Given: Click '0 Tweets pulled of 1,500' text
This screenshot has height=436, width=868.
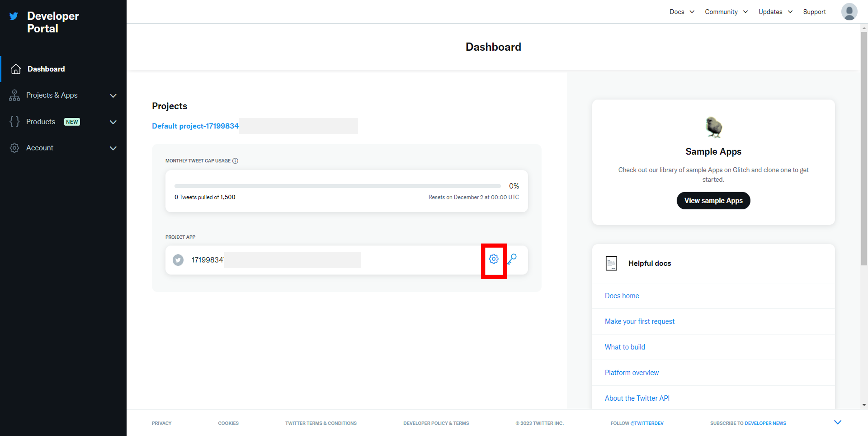Looking at the screenshot, I should pyautogui.click(x=205, y=197).
